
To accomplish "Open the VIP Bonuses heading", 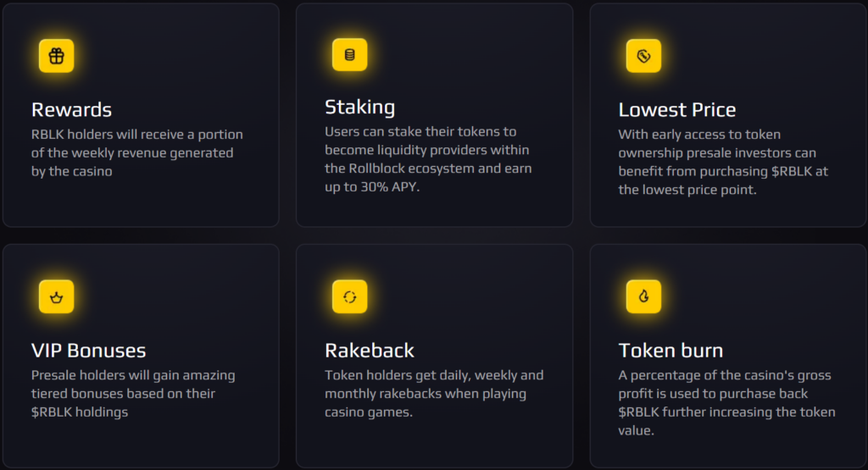I will coord(88,351).
